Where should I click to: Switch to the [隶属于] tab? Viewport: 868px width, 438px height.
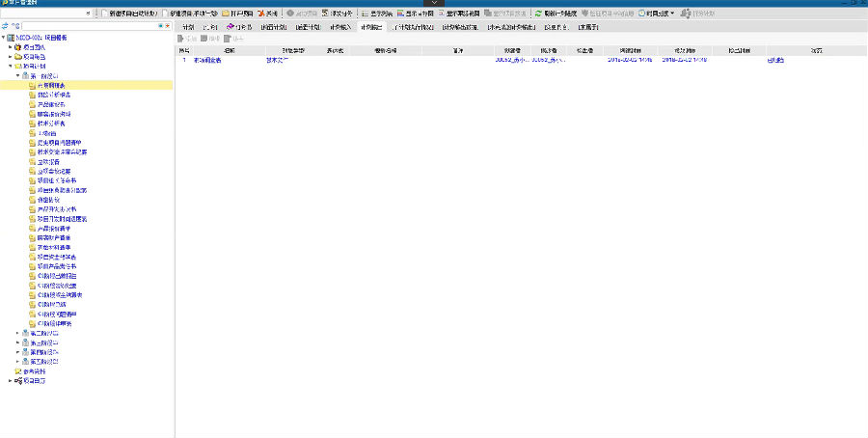tap(588, 27)
